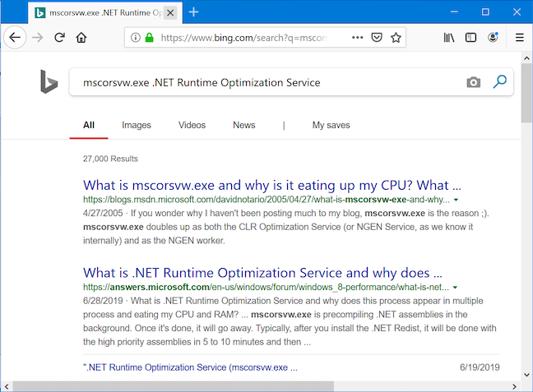
Task: Click the Bing search magnifier button
Action: (x=500, y=81)
